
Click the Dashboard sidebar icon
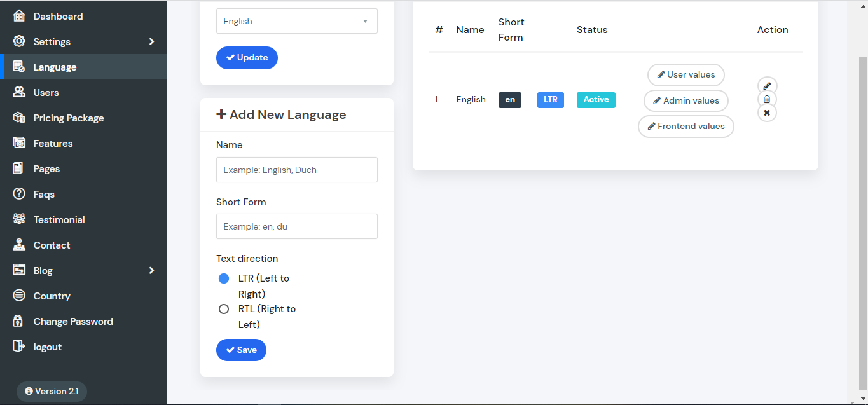[17, 16]
